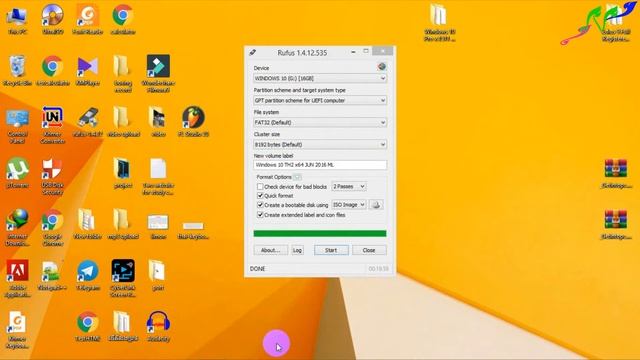Open the language globe icon in Rufus
Screen dimensions: 640x360
(382, 67)
